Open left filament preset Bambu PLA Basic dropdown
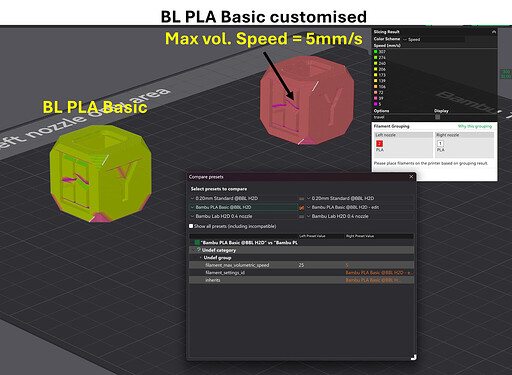The image size is (512, 375). pos(244,207)
